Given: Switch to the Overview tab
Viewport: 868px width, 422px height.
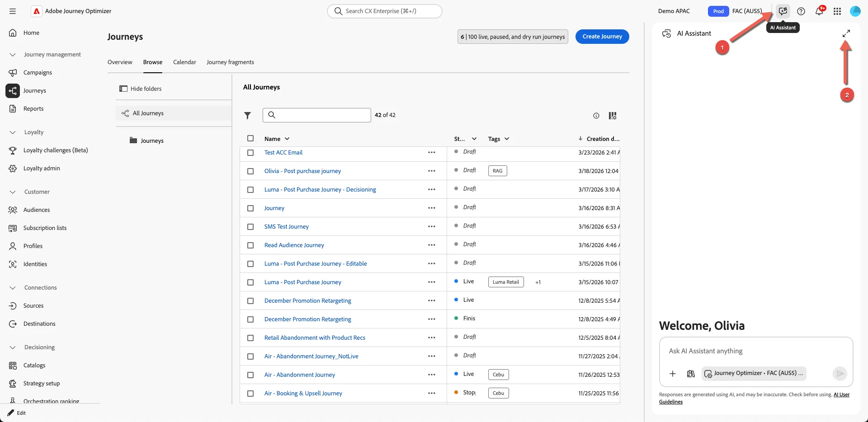Looking at the screenshot, I should coord(120,62).
